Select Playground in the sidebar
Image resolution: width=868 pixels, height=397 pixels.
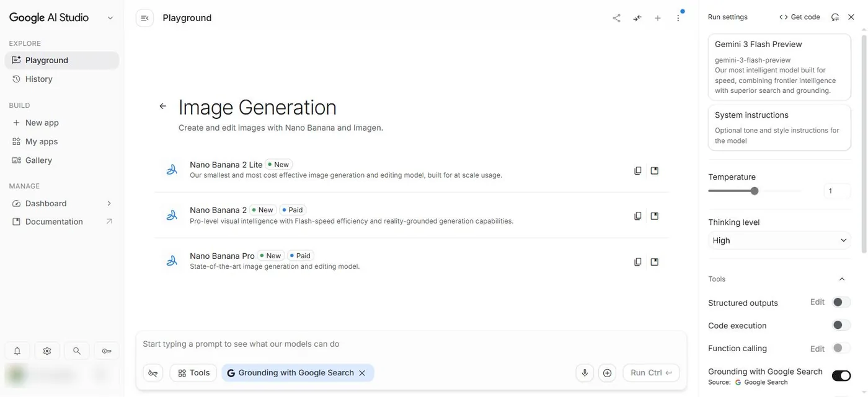(x=61, y=60)
